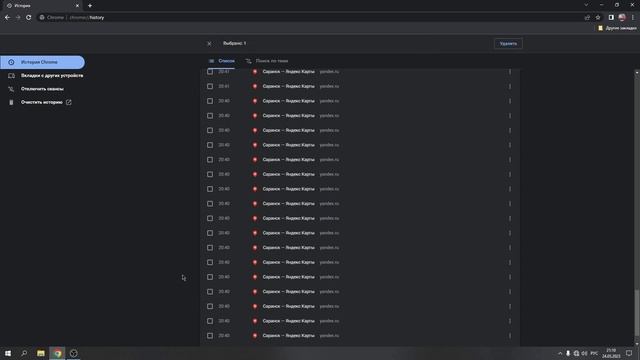
Task: Open the Windows Start menu
Action: [x=8, y=353]
